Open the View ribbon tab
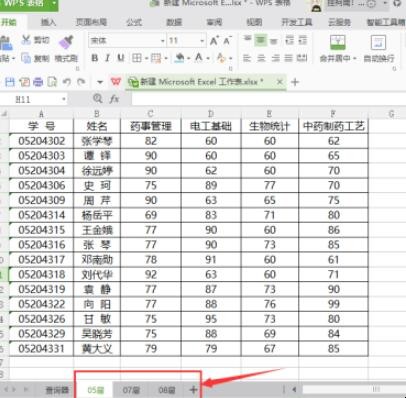The image size is (406, 398). click(x=254, y=22)
